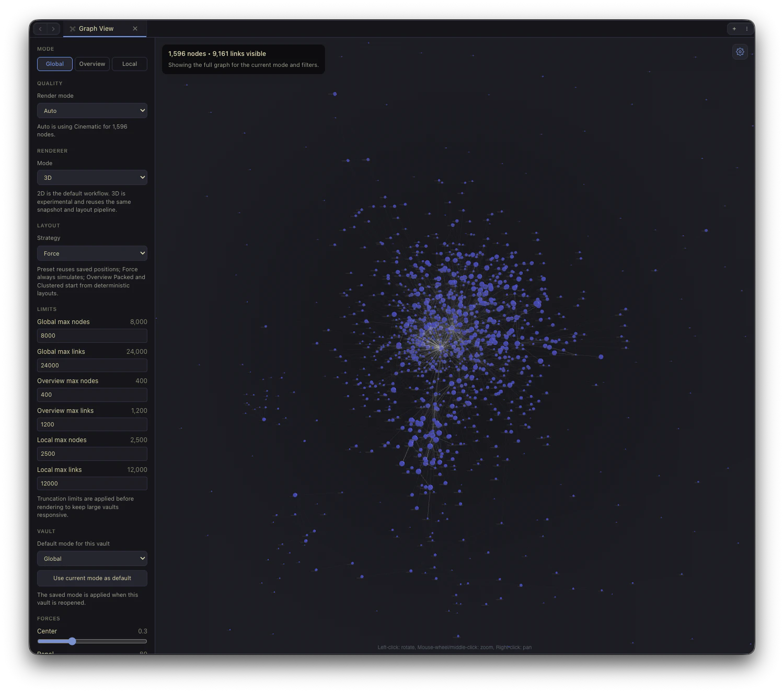
Task: Adjust the Center force slider
Action: [92, 641]
